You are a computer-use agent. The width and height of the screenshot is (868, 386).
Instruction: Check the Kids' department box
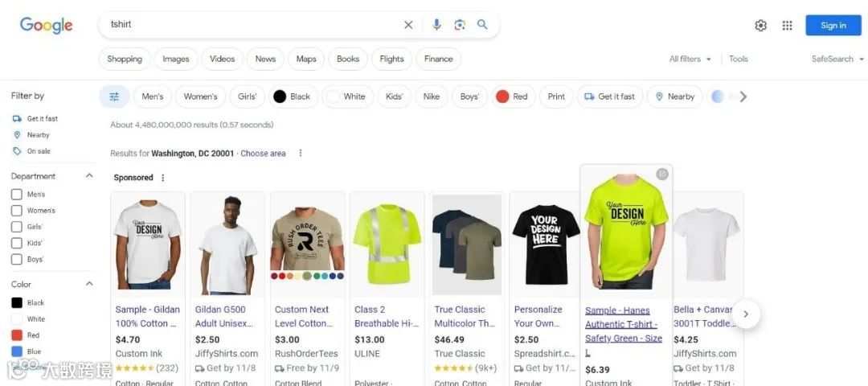(x=17, y=243)
